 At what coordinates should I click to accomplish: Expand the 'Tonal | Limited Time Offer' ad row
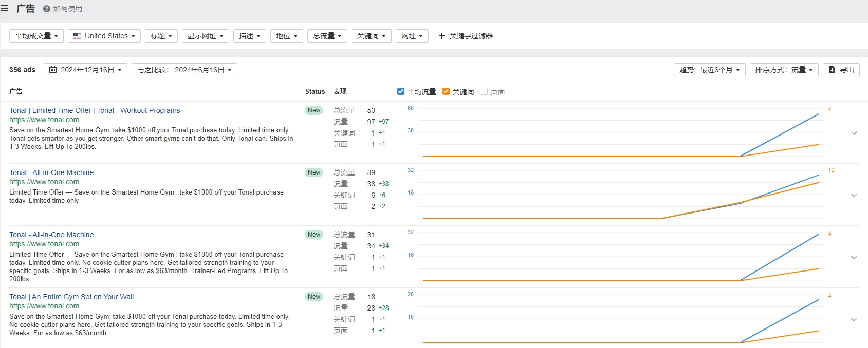coord(854,133)
